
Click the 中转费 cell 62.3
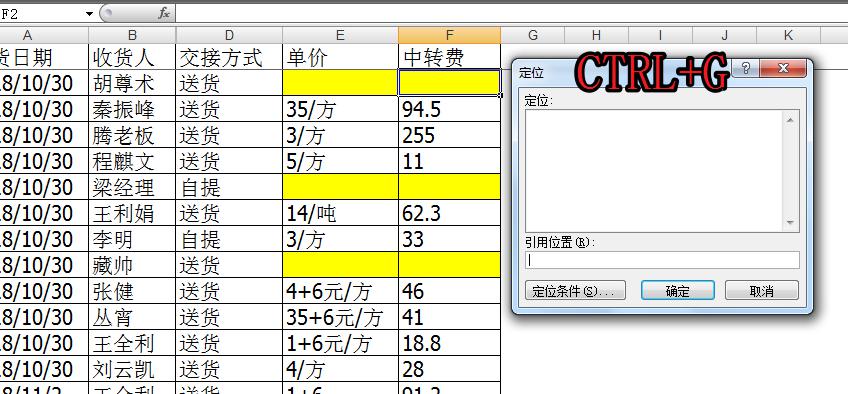[449, 213]
